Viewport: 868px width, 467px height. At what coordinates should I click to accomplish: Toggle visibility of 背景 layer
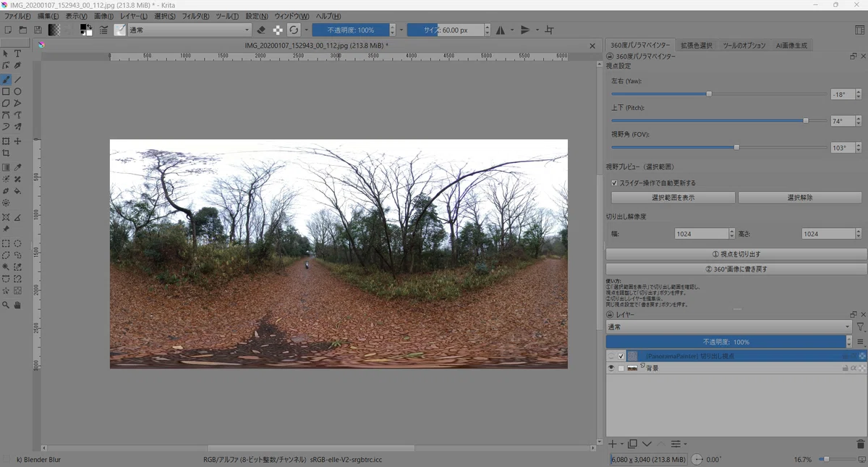click(611, 369)
